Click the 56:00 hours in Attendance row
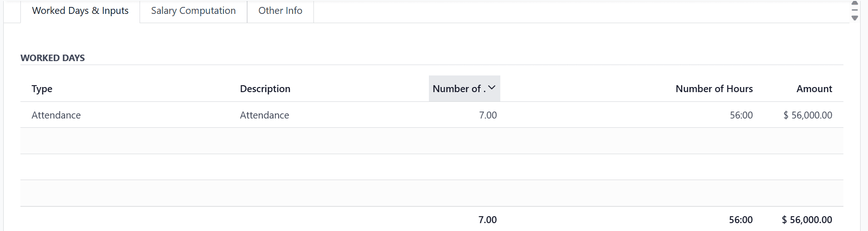The image size is (868, 231). [x=741, y=115]
